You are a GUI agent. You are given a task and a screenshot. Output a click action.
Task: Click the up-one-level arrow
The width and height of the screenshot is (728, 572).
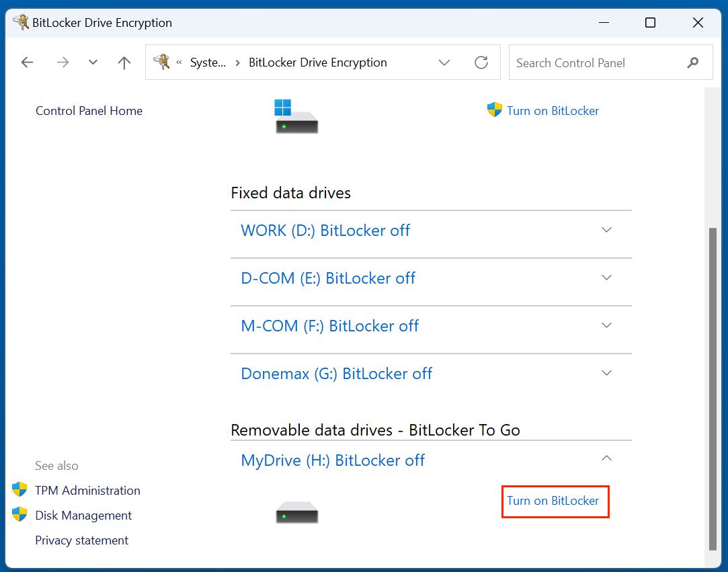click(124, 62)
